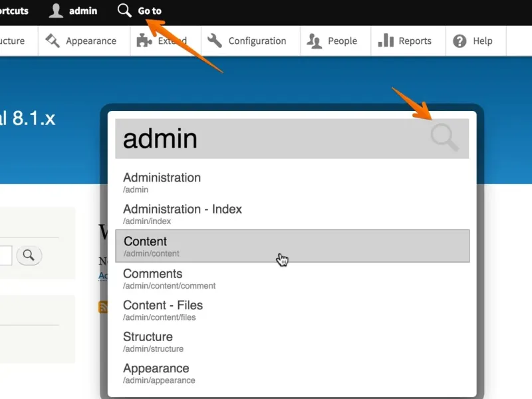
Task: Click the search field containing admin
Action: click(x=292, y=138)
